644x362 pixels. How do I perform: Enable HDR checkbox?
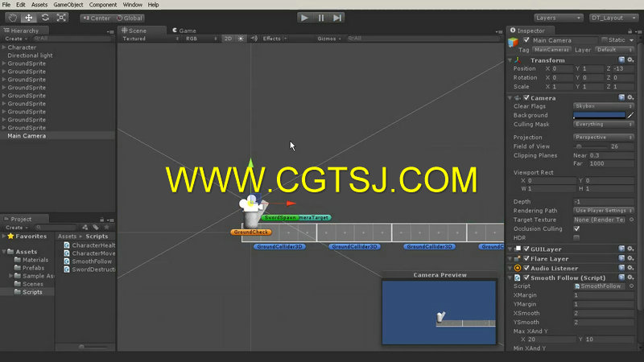[576, 237]
